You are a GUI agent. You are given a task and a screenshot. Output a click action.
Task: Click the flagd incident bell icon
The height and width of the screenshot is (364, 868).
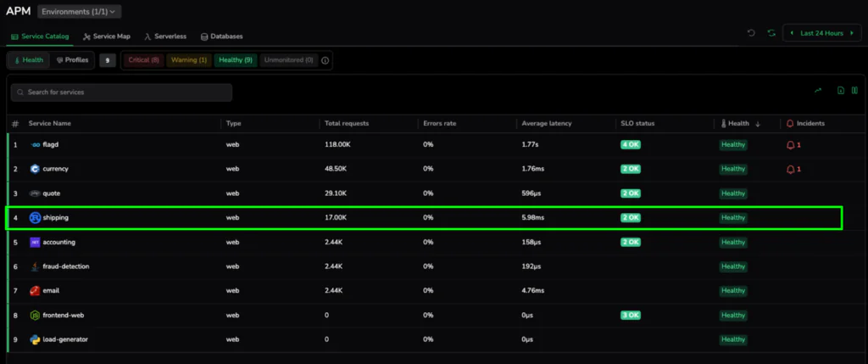click(x=793, y=145)
